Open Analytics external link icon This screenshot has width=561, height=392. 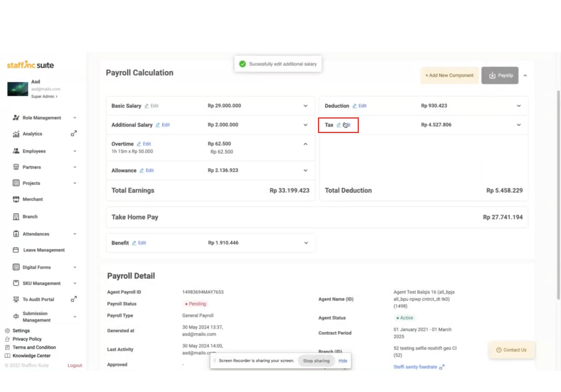click(x=74, y=134)
